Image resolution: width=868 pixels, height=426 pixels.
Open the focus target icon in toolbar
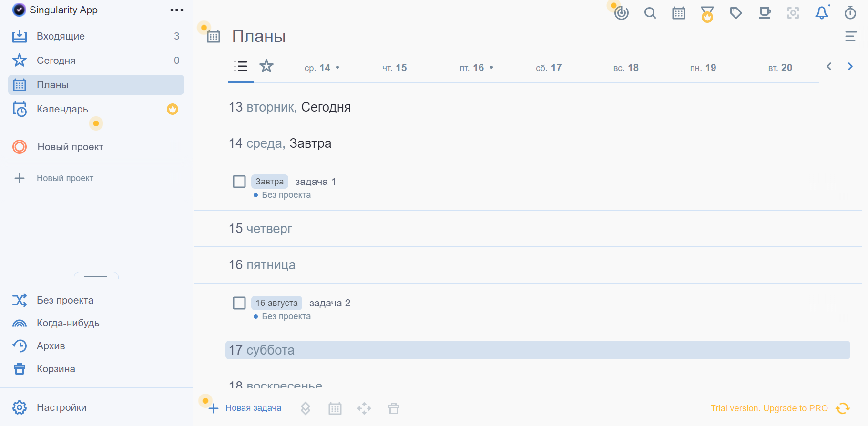pos(622,13)
